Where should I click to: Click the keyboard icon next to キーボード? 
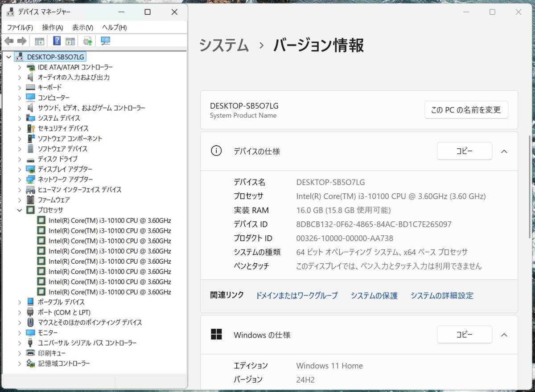(31, 88)
